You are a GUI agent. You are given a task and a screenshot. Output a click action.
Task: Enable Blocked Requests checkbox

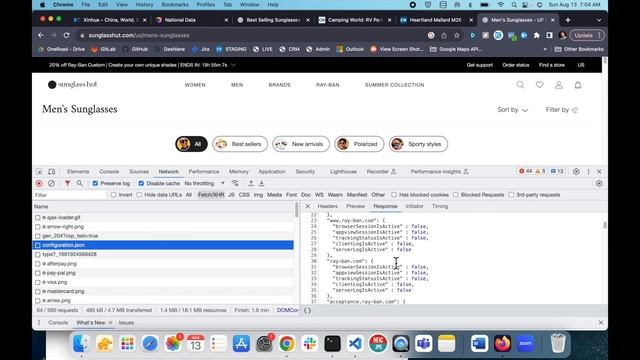click(456, 195)
